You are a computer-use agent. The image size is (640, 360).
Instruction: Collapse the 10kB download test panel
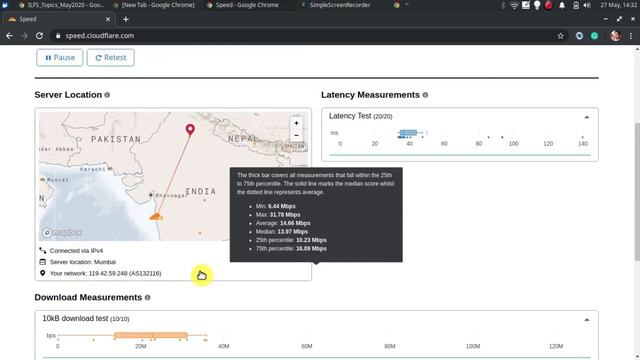point(587,320)
